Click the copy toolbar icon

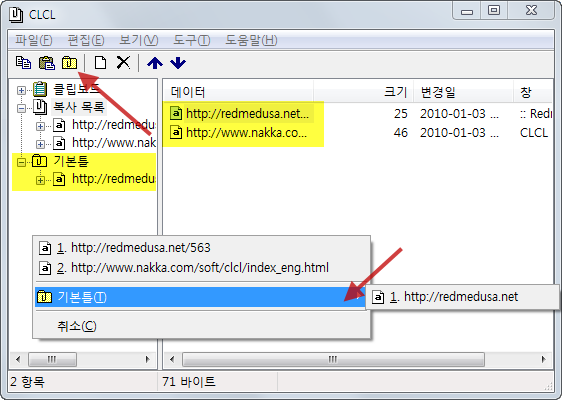click(23, 63)
